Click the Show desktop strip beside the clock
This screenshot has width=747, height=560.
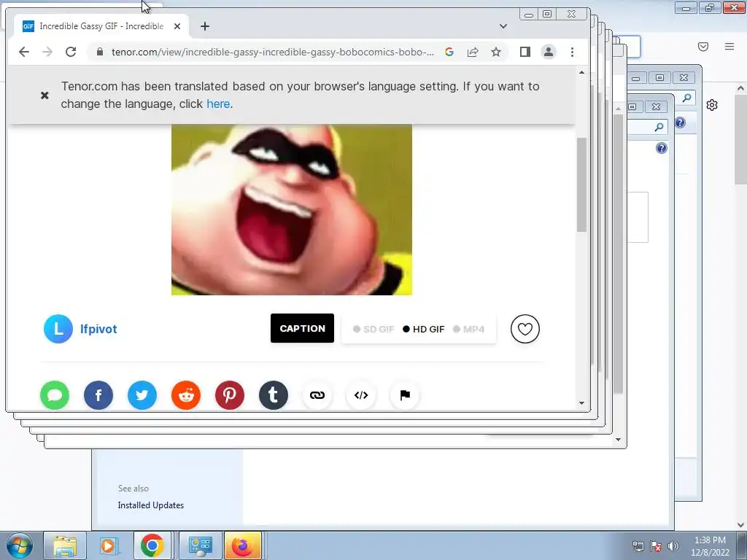coord(742,545)
